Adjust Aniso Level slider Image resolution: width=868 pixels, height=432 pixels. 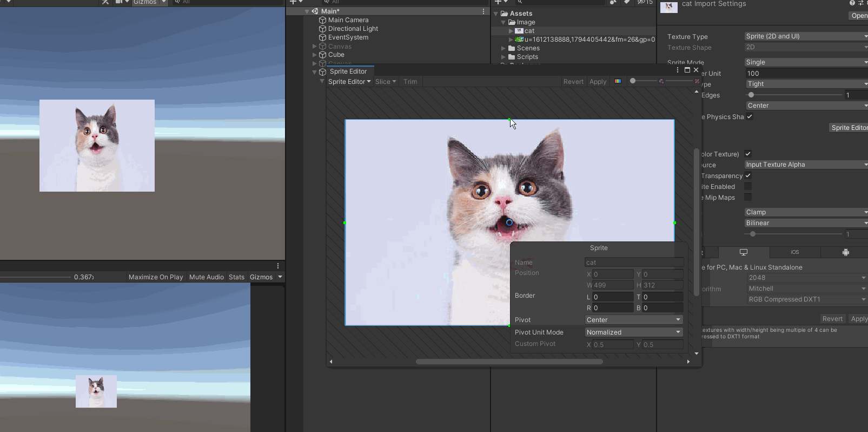pyautogui.click(x=794, y=234)
